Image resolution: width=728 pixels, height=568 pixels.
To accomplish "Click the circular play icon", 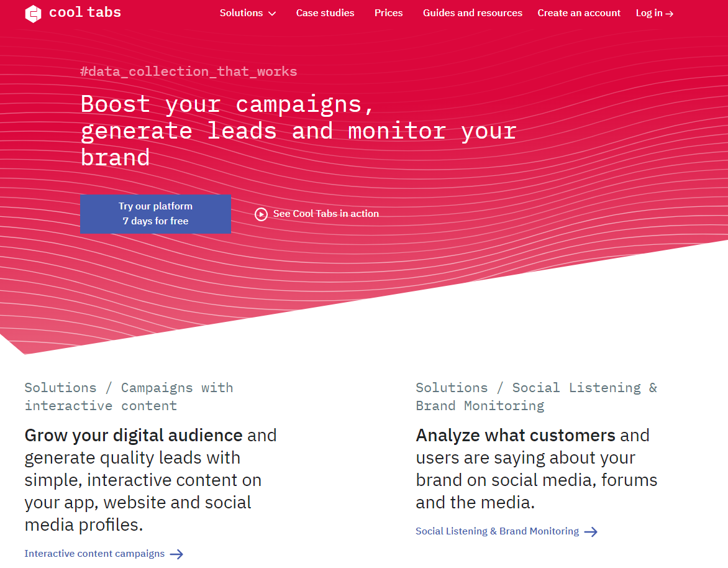I will (x=261, y=214).
